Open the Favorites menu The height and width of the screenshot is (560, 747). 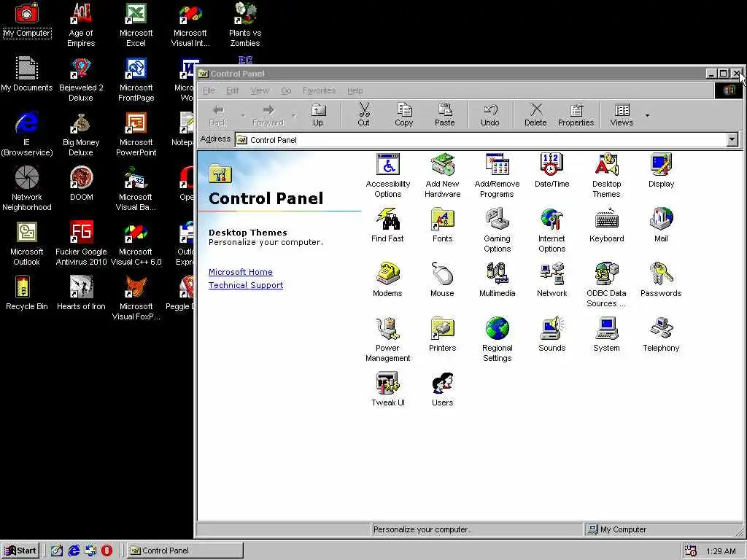(x=320, y=90)
